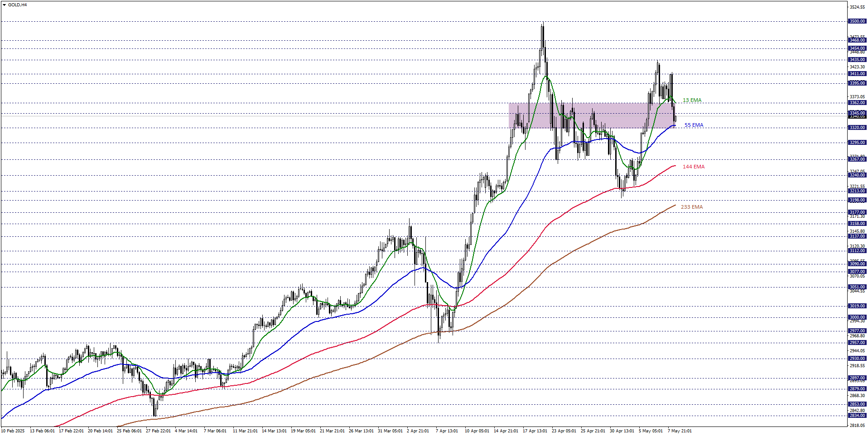Click the 10 Feb 2025 date label
The width and height of the screenshot is (868, 436).
point(13,431)
